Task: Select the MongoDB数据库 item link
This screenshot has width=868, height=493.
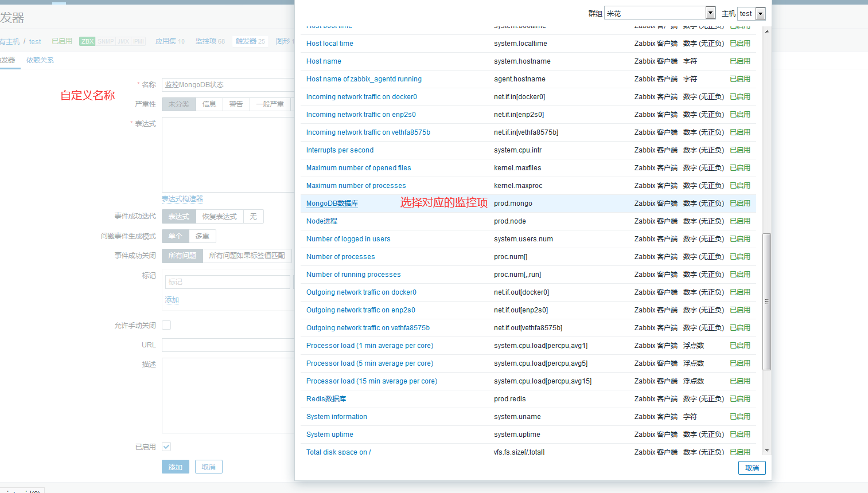Action: coord(332,204)
